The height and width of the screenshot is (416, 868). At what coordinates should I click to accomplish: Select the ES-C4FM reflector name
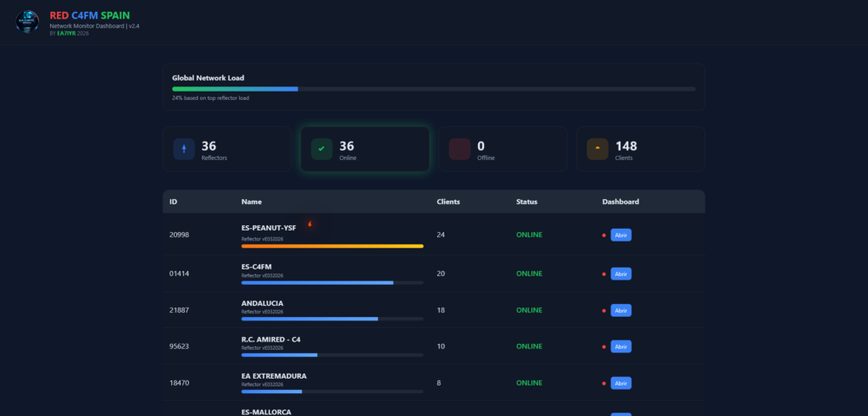[256, 266]
